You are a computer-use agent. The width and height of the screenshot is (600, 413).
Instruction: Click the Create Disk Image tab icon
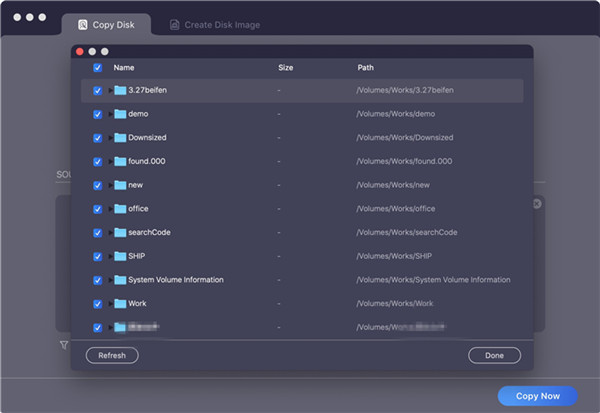coord(175,24)
